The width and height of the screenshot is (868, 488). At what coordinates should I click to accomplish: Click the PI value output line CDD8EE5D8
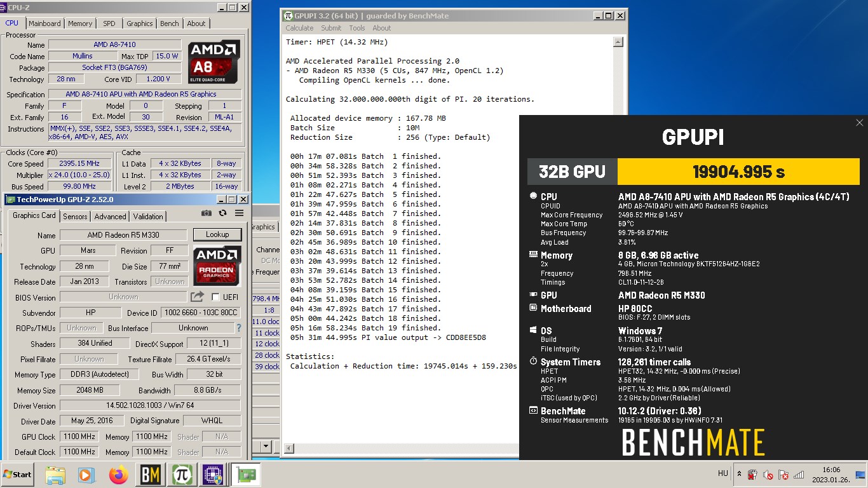click(x=388, y=337)
